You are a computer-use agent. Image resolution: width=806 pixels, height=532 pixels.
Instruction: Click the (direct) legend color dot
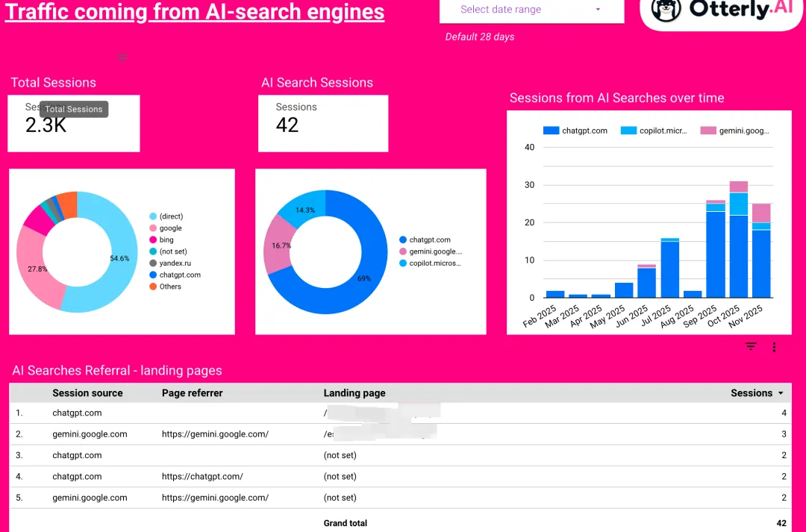pos(153,216)
